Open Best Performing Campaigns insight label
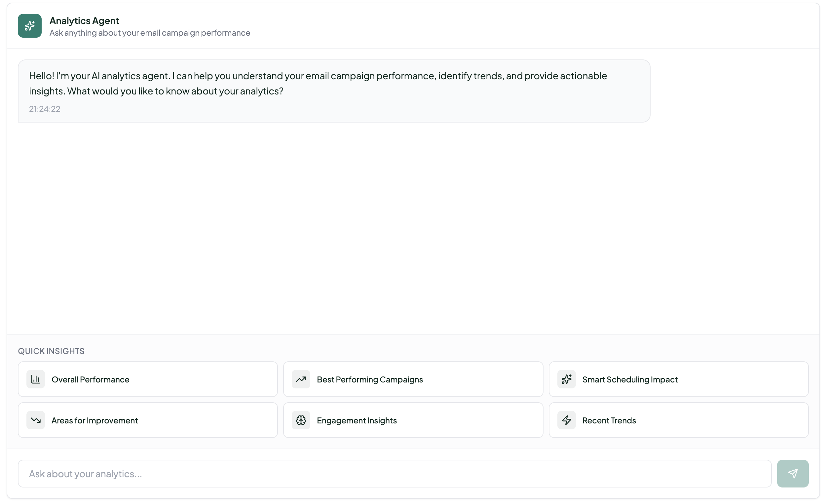 coord(370,379)
